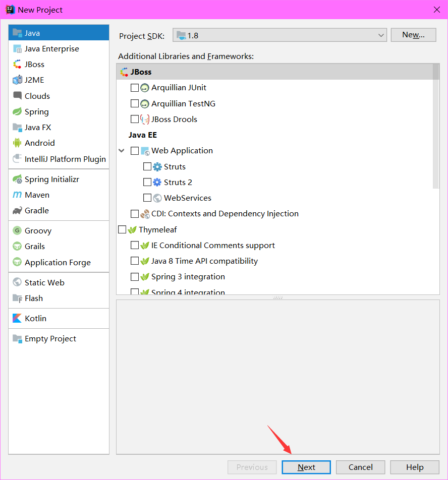Enable Java 8 Time API compatibility checkbox

pyautogui.click(x=134, y=261)
